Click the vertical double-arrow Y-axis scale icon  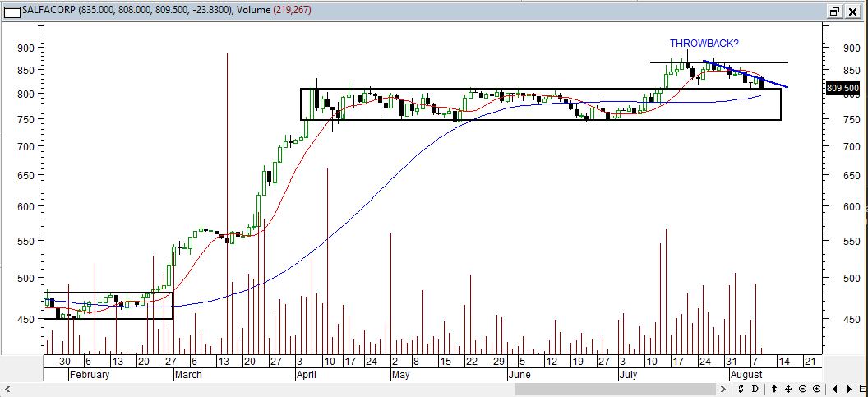coord(774,389)
